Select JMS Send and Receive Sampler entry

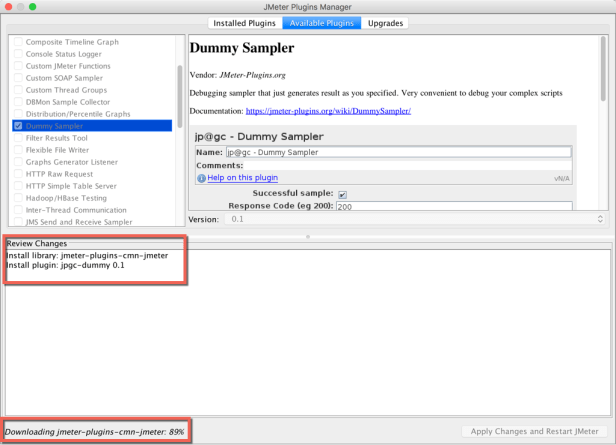click(79, 222)
